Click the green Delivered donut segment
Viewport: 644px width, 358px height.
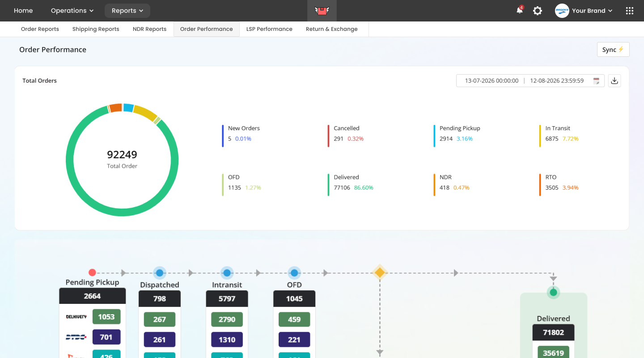[122, 212]
